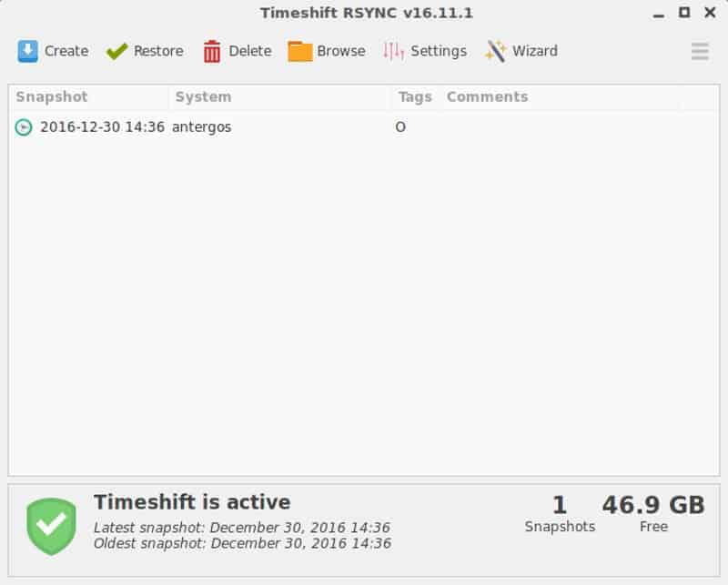This screenshot has width=728, height=585.
Task: Sort by the Tags column header
Action: click(x=415, y=97)
